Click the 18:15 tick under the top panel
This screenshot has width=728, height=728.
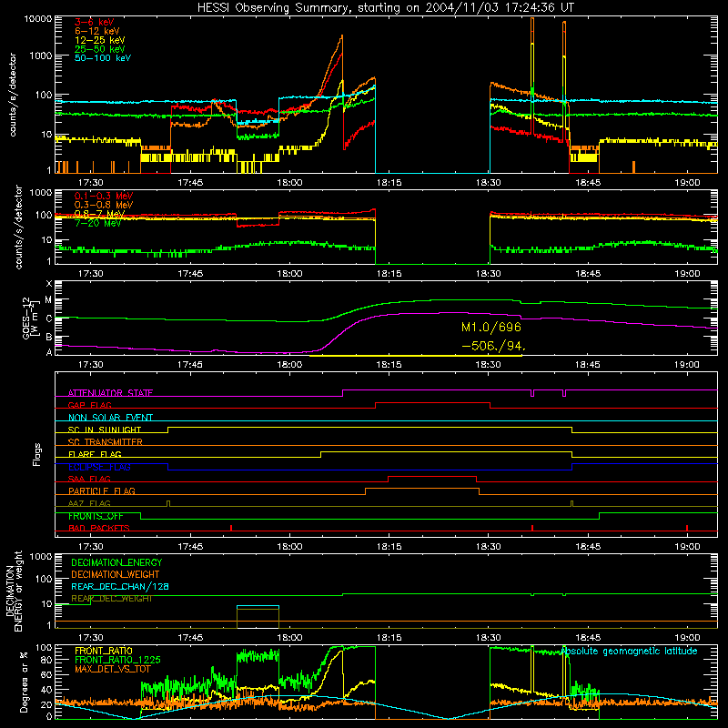[389, 183]
